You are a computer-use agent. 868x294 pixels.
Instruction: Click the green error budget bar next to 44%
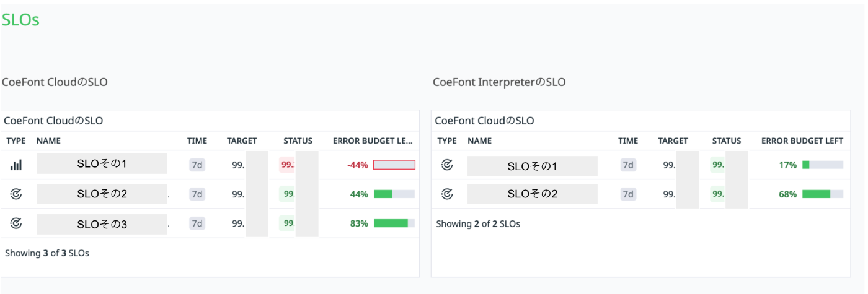click(394, 194)
